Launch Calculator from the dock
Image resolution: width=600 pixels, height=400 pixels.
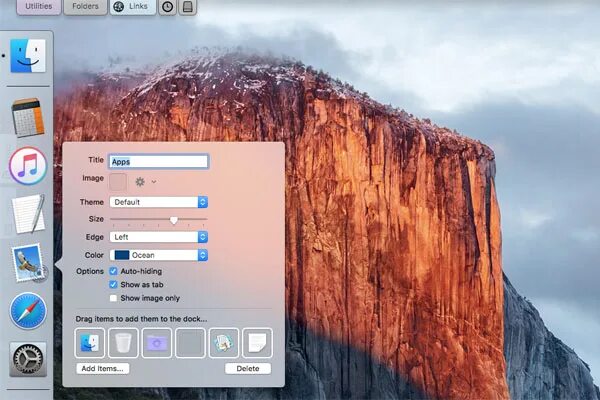(28, 118)
